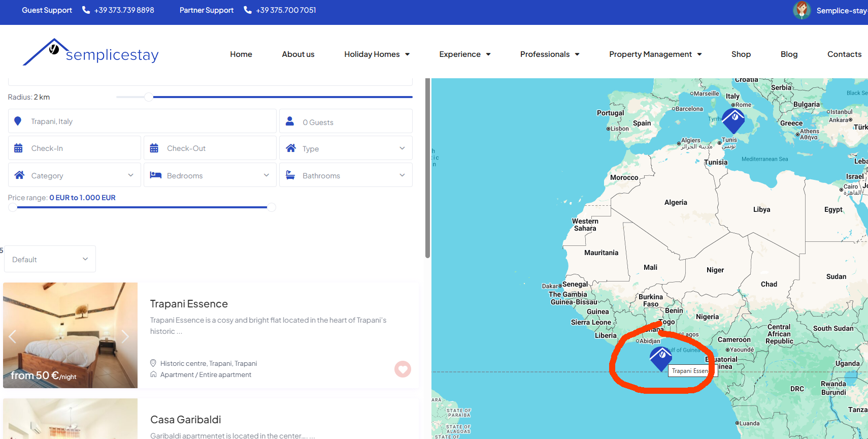This screenshot has width=868, height=439.
Task: Click the Guest Support phone icon
Action: click(x=86, y=10)
